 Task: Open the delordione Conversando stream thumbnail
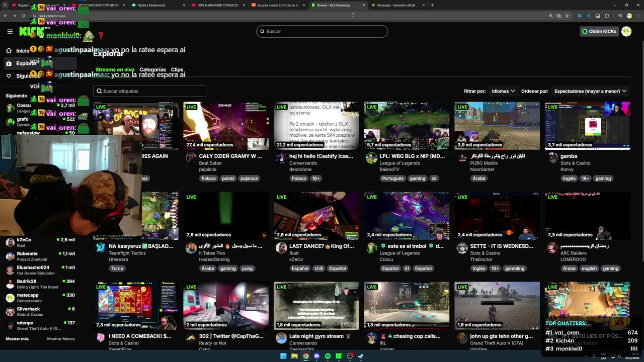click(x=316, y=126)
